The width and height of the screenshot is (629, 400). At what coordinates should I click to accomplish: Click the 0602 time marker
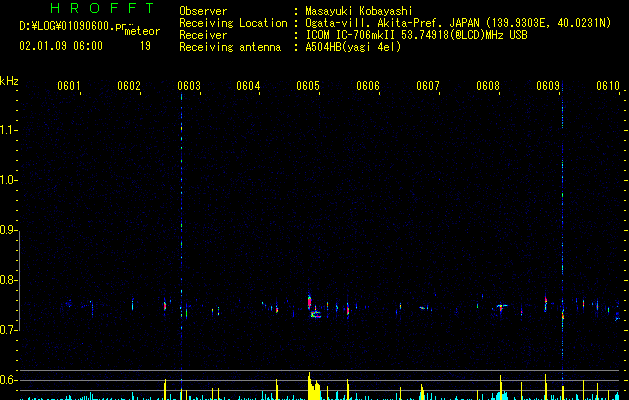click(129, 86)
